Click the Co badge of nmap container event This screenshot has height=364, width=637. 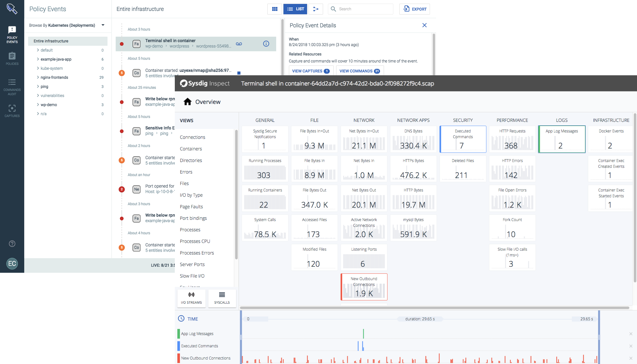click(x=137, y=73)
